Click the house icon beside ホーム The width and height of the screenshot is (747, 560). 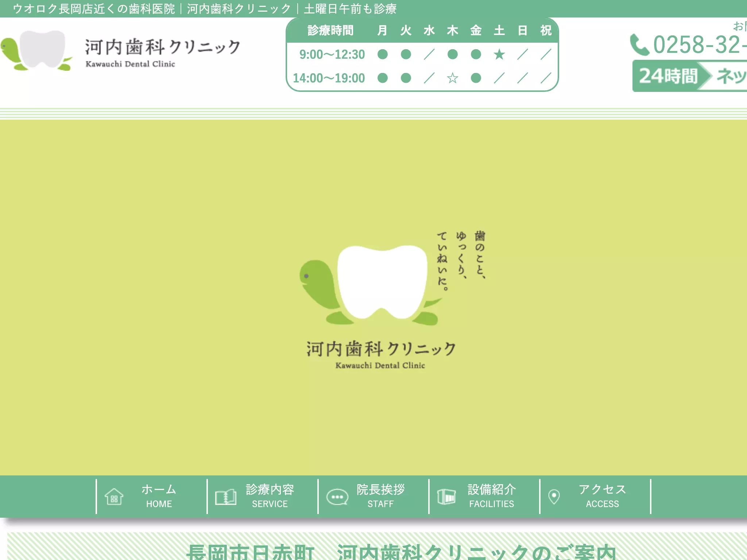tap(114, 497)
